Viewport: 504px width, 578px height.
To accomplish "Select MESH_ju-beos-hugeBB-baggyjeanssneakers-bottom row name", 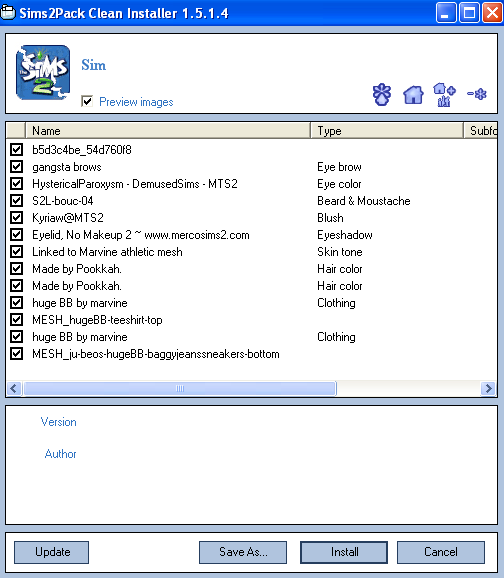I will 156,354.
